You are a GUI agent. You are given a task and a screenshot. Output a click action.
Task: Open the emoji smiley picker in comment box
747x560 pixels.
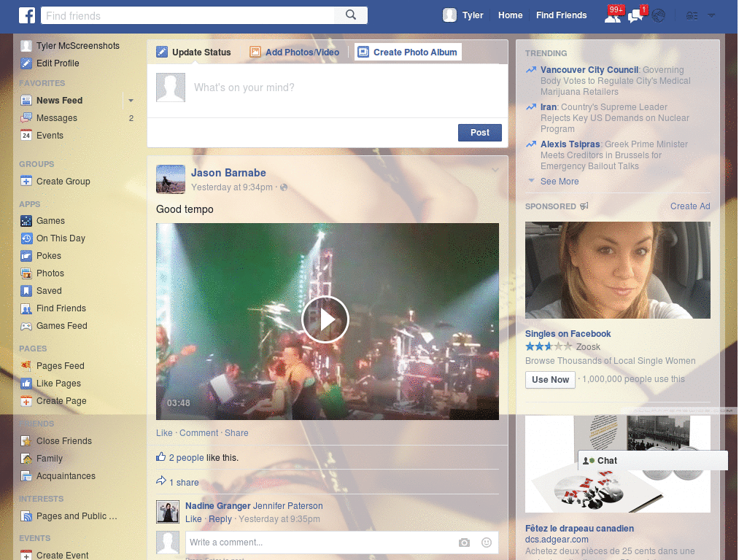pyautogui.click(x=487, y=542)
